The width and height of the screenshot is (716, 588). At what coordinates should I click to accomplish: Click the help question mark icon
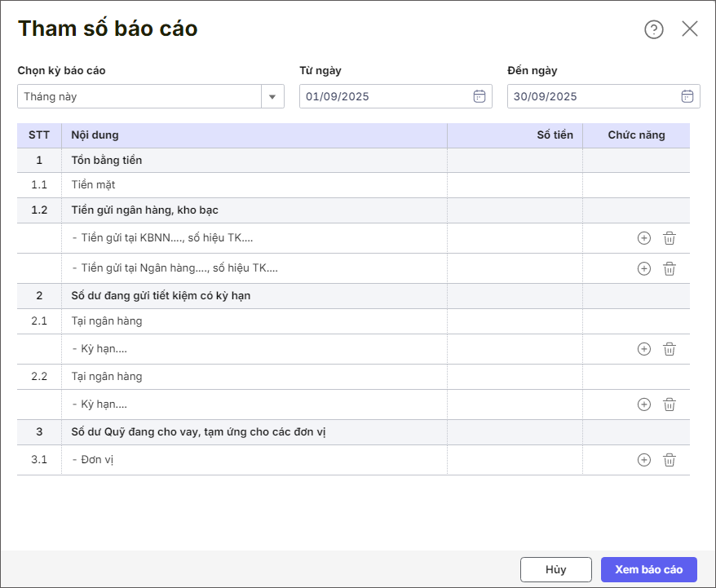click(654, 29)
